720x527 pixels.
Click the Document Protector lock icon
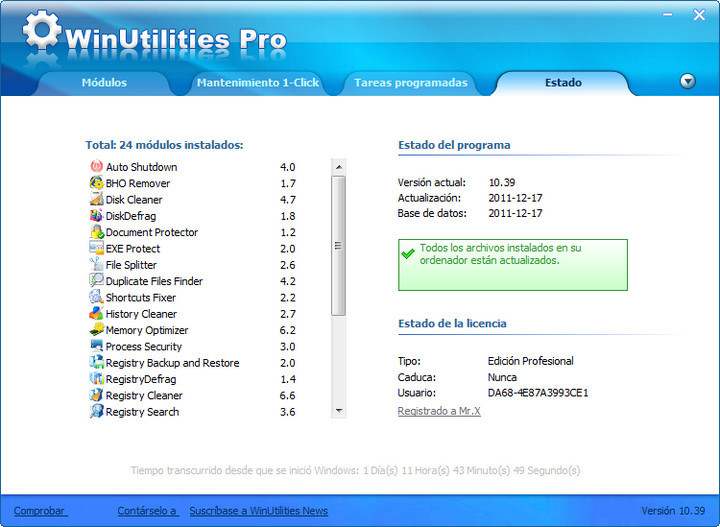pos(96,232)
